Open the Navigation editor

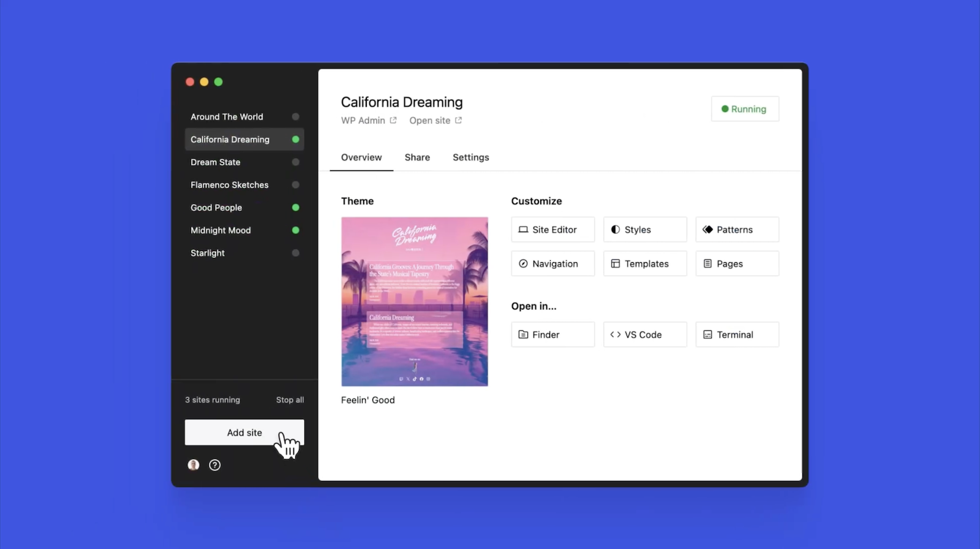552,263
